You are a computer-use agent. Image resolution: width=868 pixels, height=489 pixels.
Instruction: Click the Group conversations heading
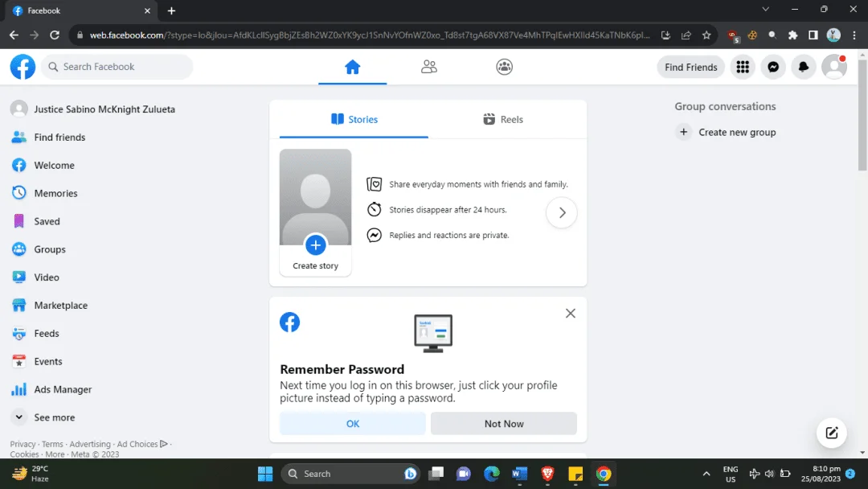[x=725, y=106]
